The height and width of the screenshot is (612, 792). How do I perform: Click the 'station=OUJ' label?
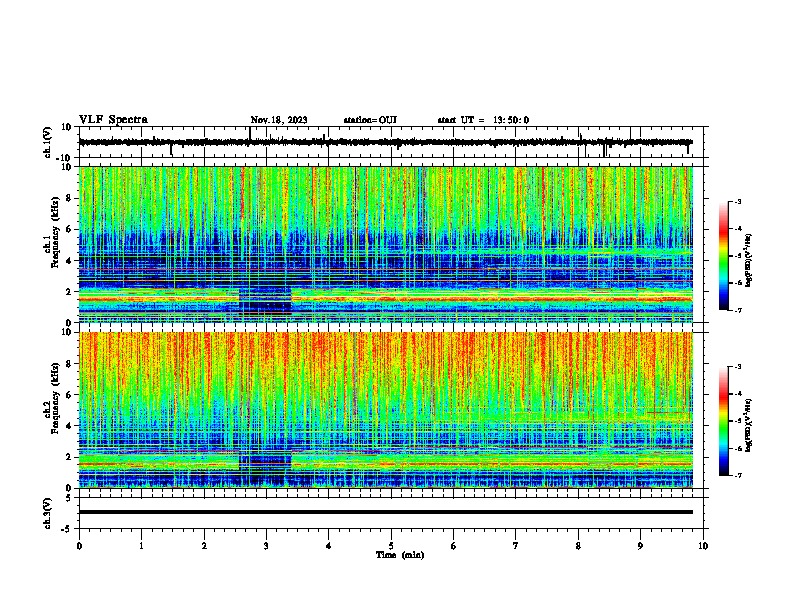[x=370, y=120]
